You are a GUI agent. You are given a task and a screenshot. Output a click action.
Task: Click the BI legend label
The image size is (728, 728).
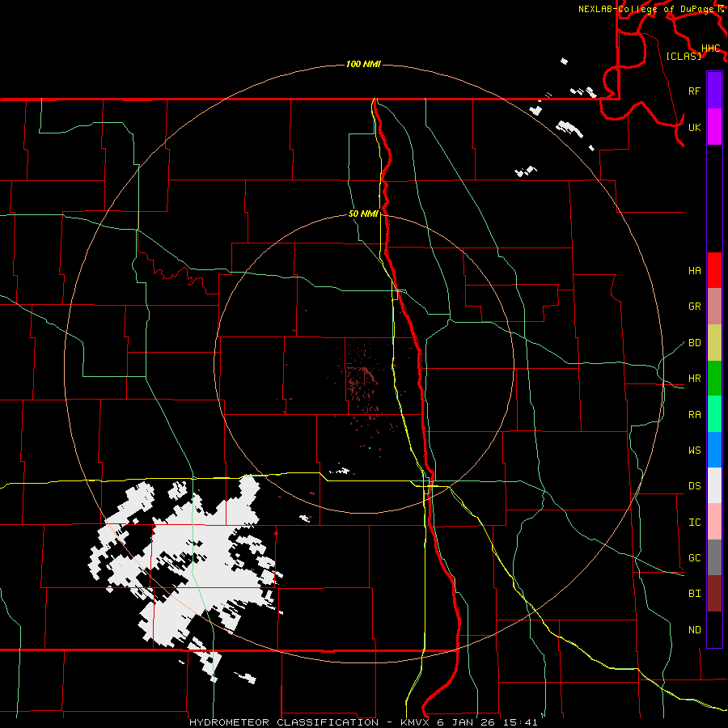tap(694, 594)
